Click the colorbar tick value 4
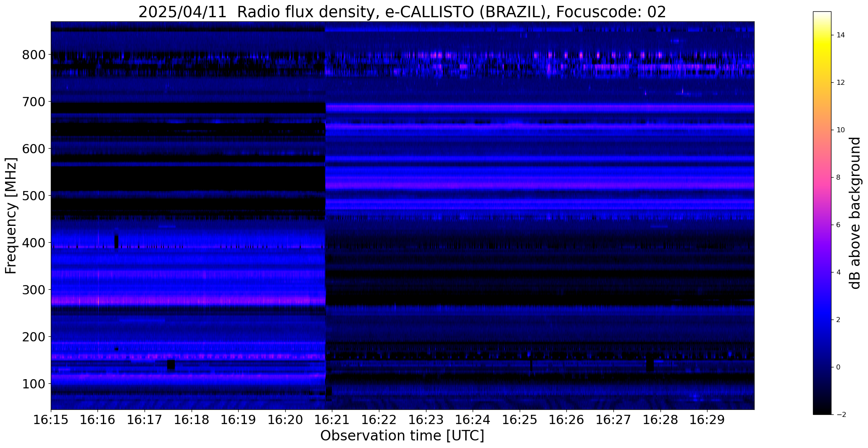Screen dimensions: 868x448 839,272
